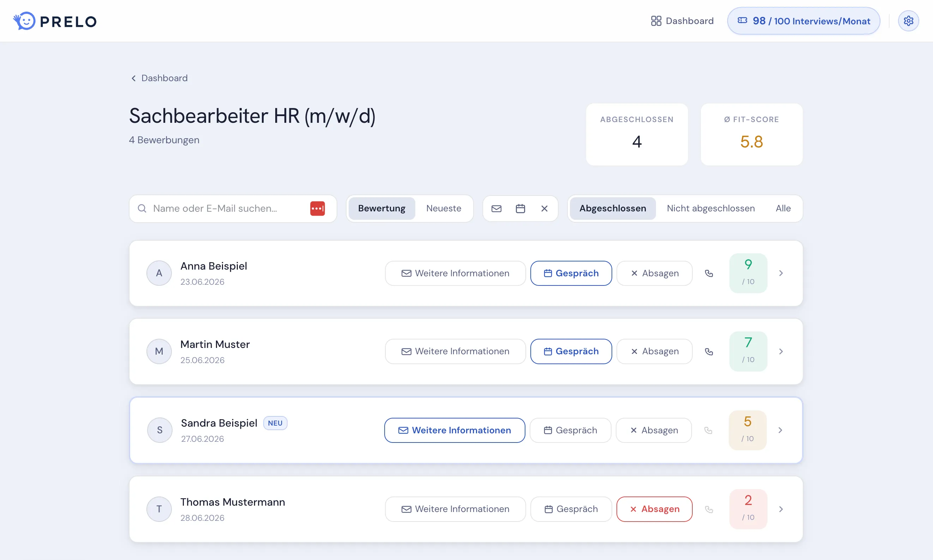This screenshot has height=560, width=933.
Task: Call Martin Muster via phone icon
Action: click(709, 351)
